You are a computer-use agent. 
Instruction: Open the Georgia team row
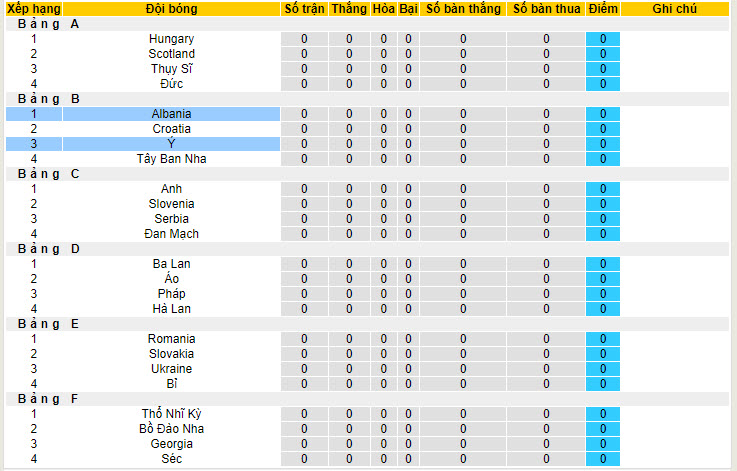pyautogui.click(x=171, y=444)
